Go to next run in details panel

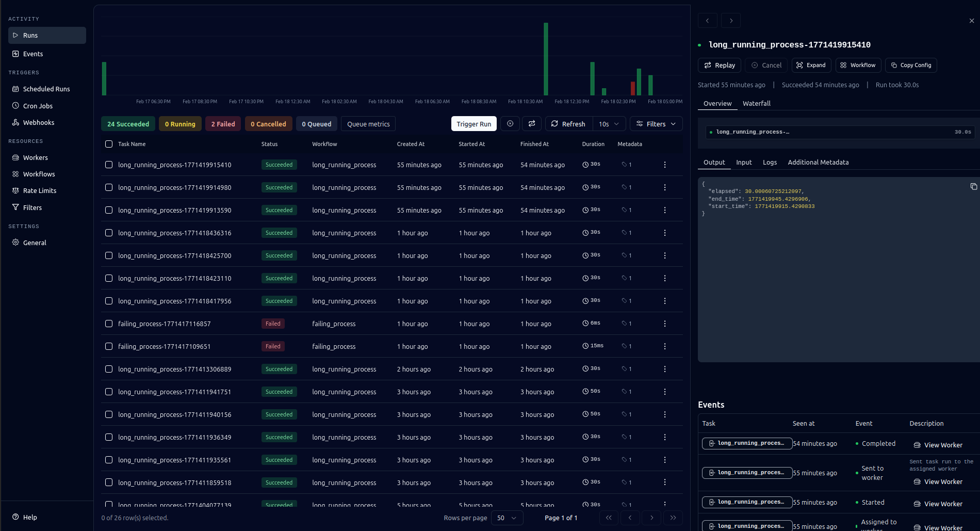tap(730, 21)
